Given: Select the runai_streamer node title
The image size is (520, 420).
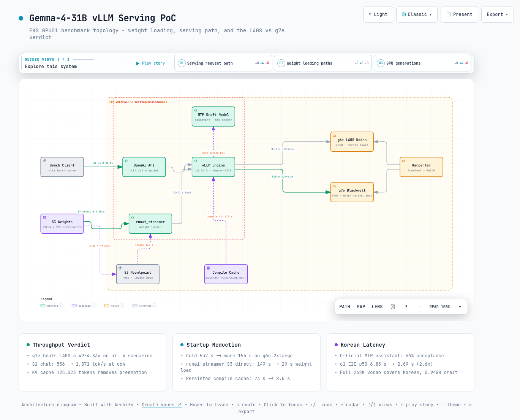Looking at the screenshot, I should pyautogui.click(x=150, y=222).
